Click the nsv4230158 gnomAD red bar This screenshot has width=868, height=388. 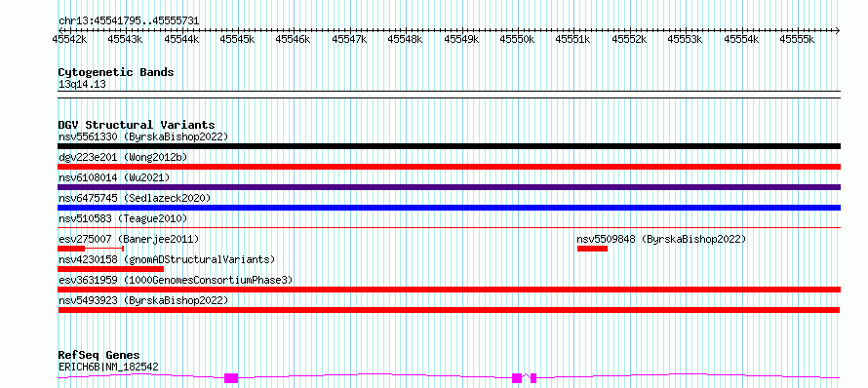111,269
